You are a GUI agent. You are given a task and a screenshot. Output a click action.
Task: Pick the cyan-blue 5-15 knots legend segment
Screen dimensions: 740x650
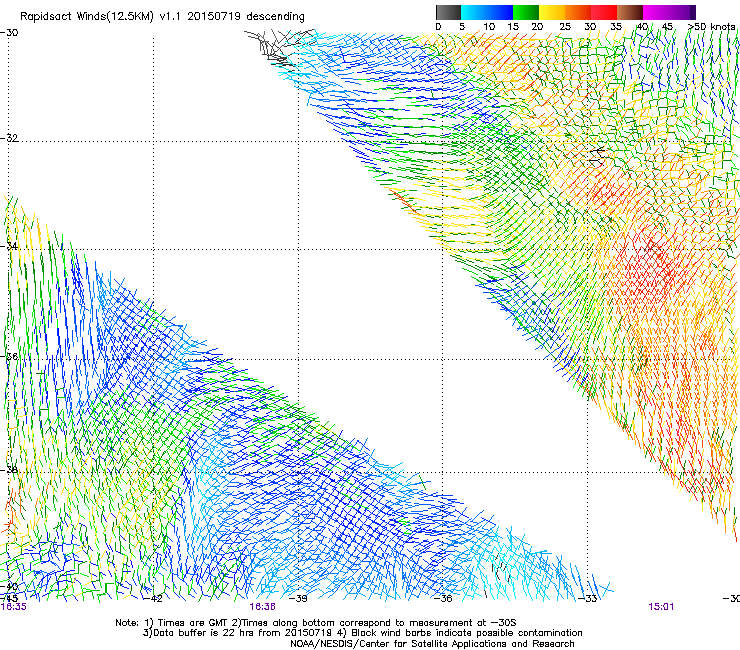point(487,12)
